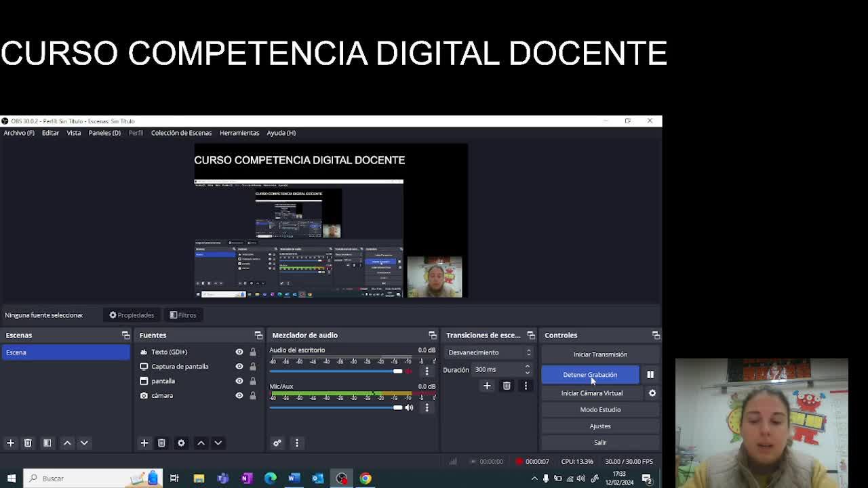The image size is (868, 488).
Task: Open advanced audio properties gears icon
Action: [x=277, y=443]
